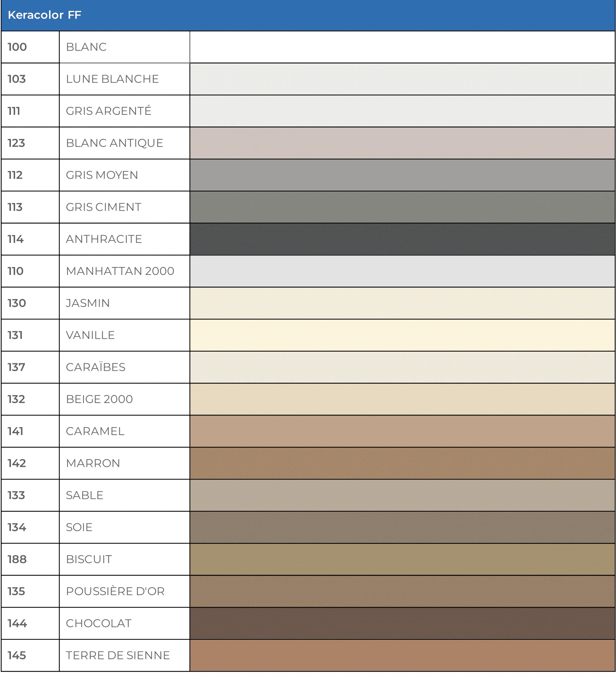Select the Keracolor FF header banner
Image resolution: width=616 pixels, height=673 pixels.
click(x=308, y=15)
